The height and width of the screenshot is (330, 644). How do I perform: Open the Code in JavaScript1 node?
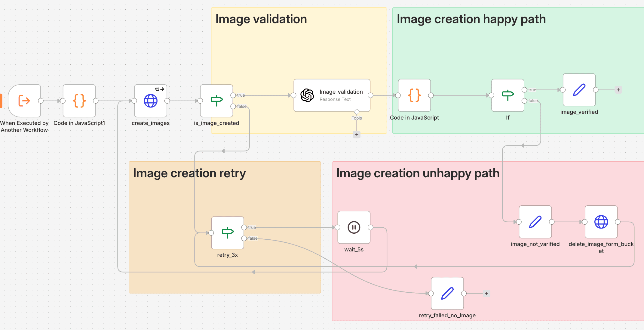[79, 101]
